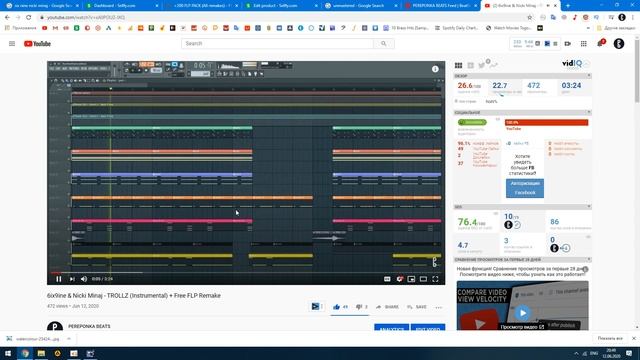Viewport: 640px width, 360px height.
Task: Go back in browser history
Action: pos(7,18)
